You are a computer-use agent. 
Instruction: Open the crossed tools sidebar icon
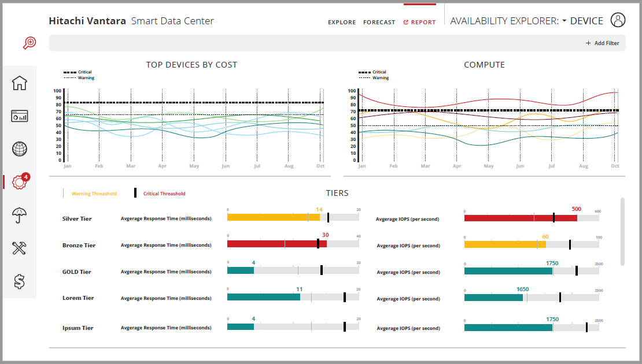tap(19, 248)
